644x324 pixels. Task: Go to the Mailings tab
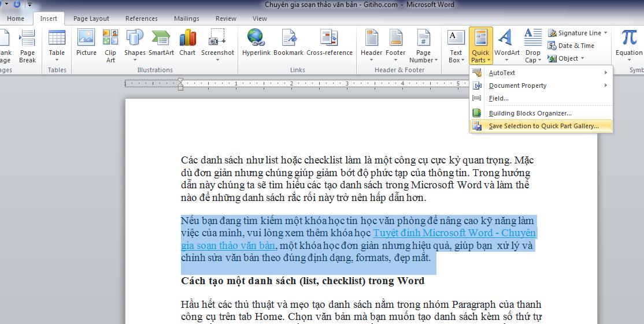point(187,18)
